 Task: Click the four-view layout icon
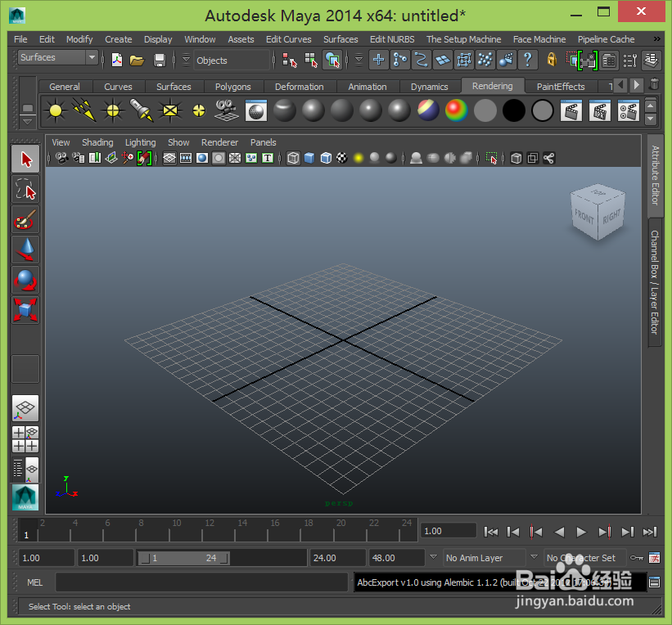tap(25, 439)
